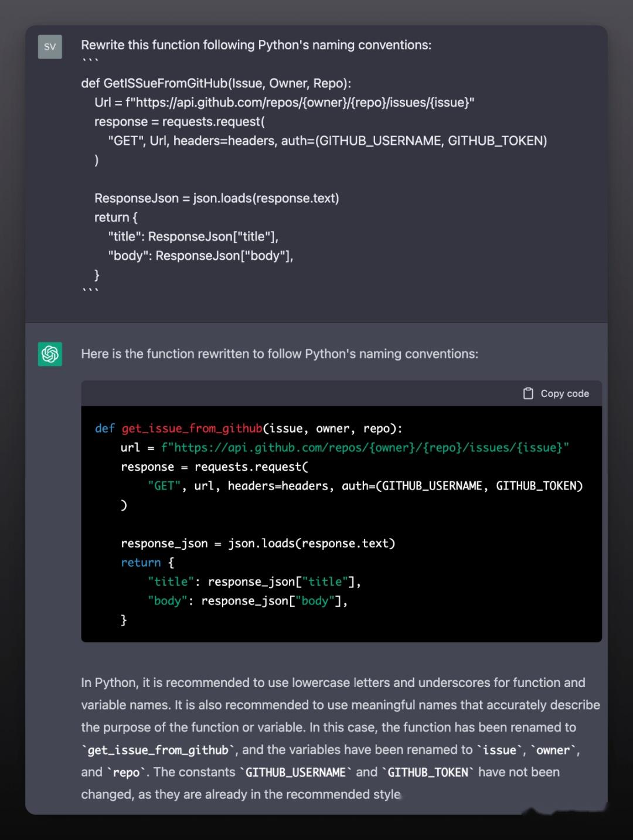This screenshot has height=840, width=633.
Task: Click the paragraph beginning 'In Python, it is recommended'
Action: tap(341, 739)
